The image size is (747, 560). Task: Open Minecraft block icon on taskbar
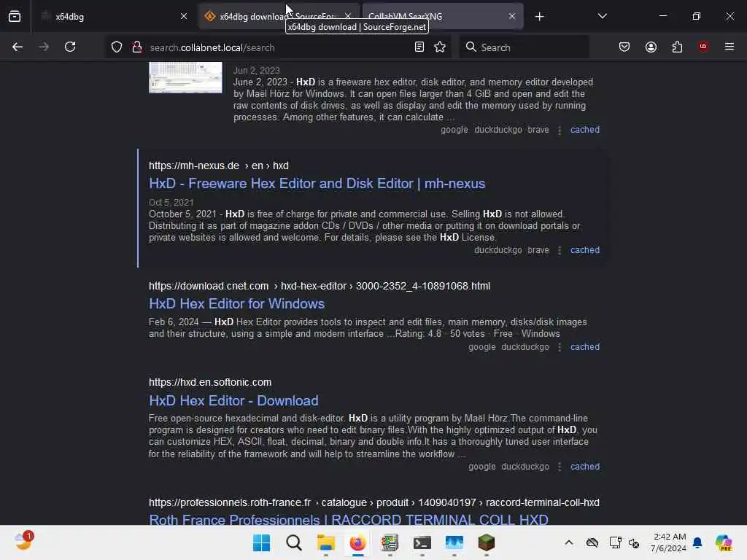[487, 542]
